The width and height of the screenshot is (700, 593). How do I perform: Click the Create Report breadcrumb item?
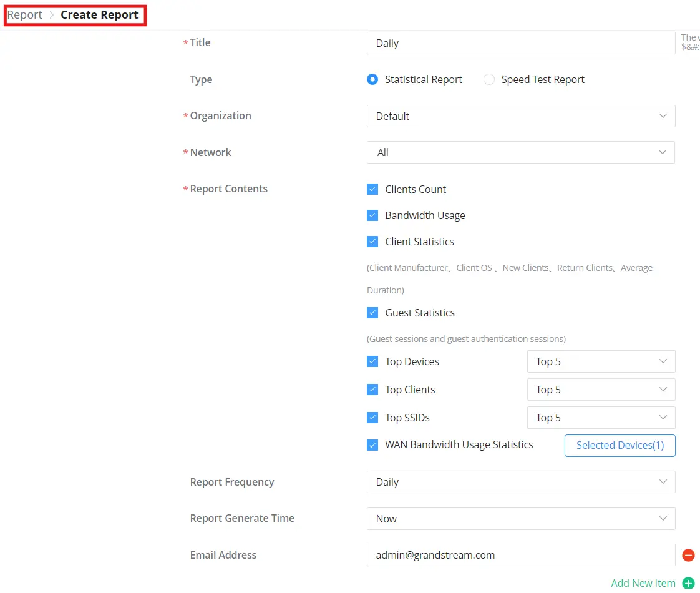[99, 15]
